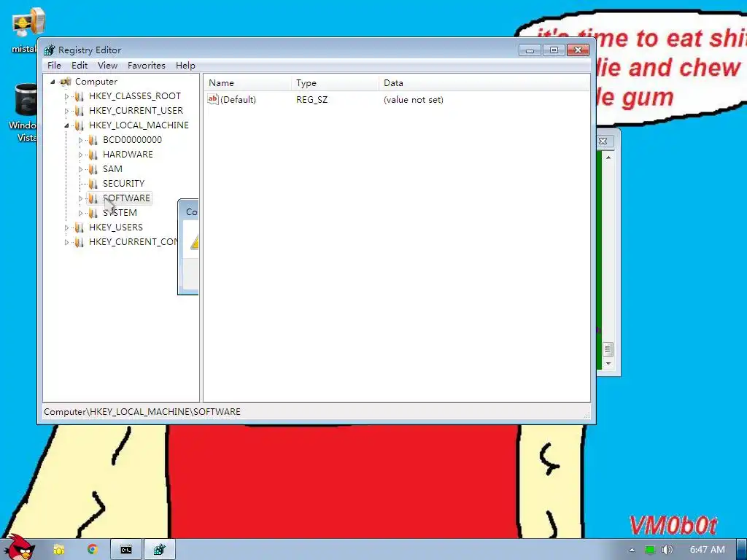Open the Favorites menu

click(146, 65)
